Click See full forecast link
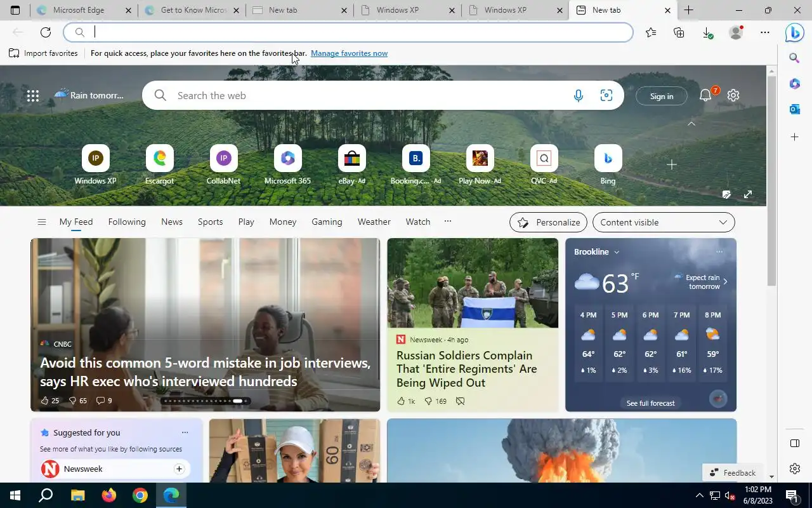The image size is (812, 508). tap(650, 403)
